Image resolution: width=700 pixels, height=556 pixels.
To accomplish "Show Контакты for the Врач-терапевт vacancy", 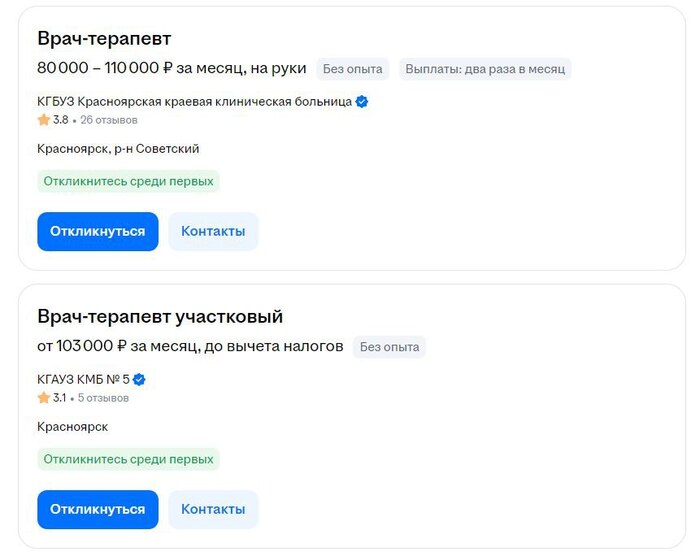I will pos(213,231).
